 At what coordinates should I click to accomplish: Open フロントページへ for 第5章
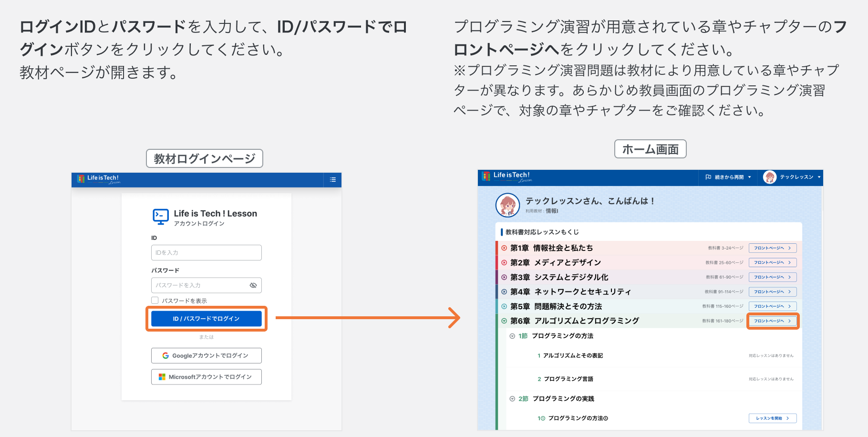pos(773,306)
